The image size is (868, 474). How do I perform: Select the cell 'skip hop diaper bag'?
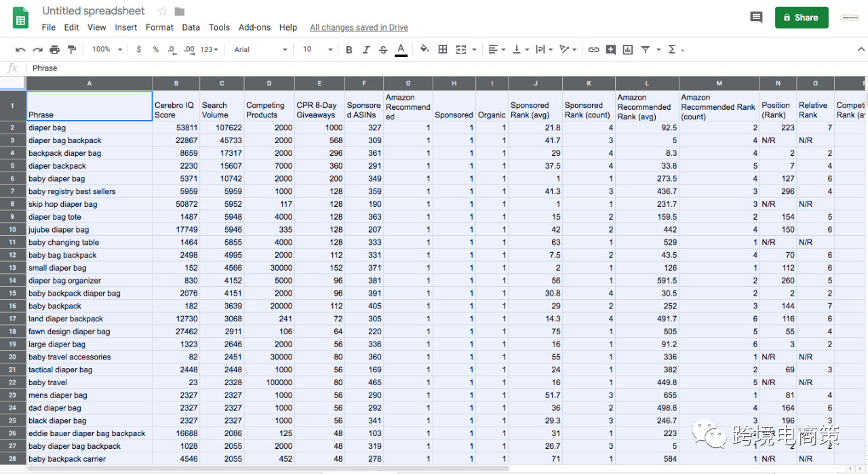90,204
